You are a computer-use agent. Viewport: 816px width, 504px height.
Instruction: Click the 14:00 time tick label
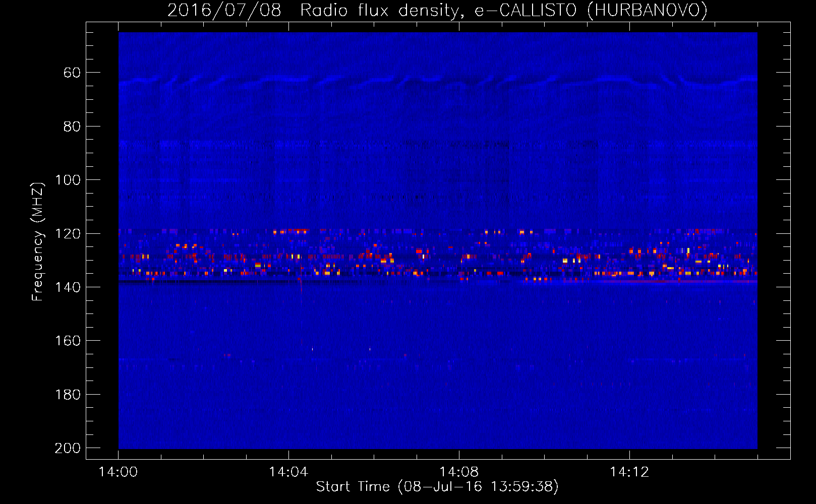point(118,472)
